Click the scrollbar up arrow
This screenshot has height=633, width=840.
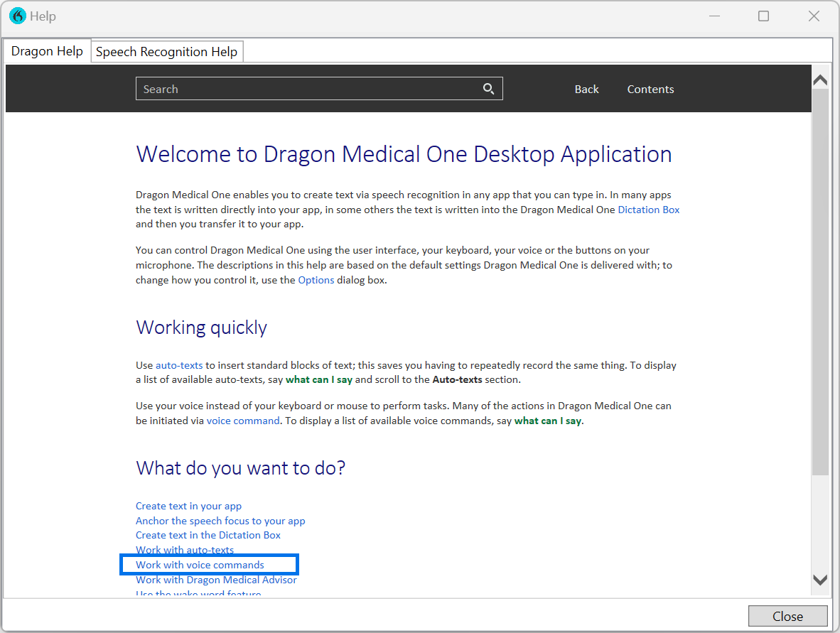pyautogui.click(x=820, y=79)
